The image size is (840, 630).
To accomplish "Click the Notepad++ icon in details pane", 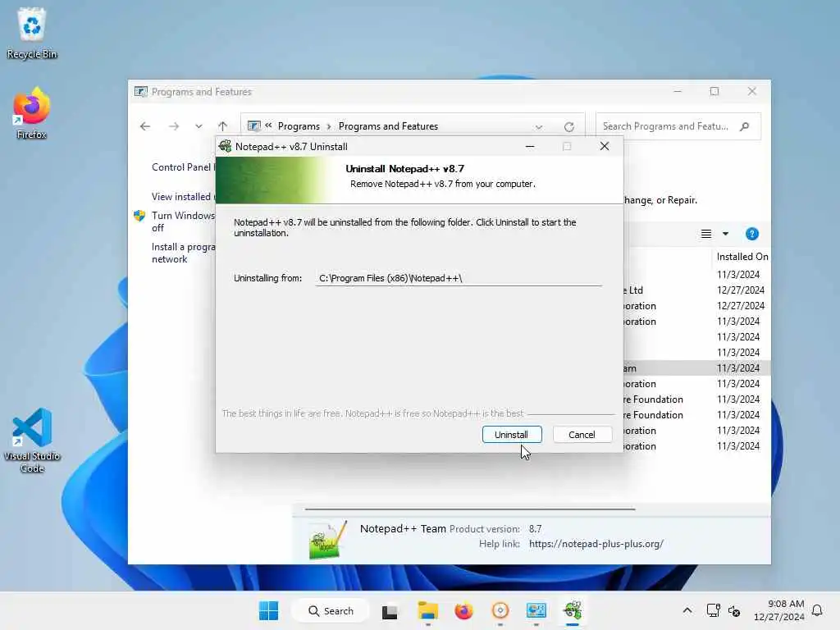I will [327, 540].
